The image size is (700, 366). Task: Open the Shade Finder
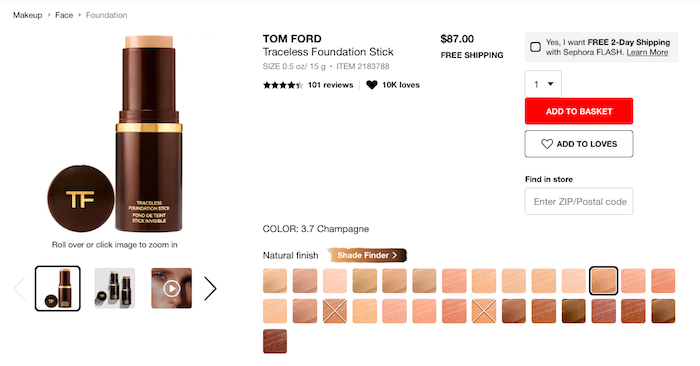[367, 255]
